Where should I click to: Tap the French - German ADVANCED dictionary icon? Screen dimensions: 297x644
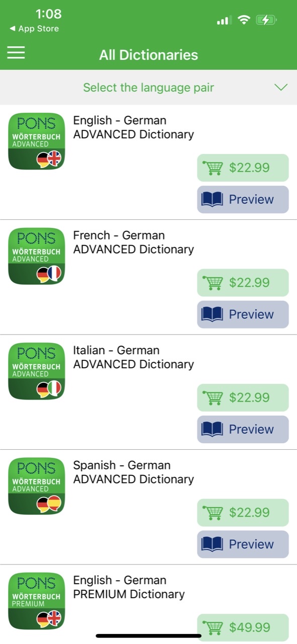point(37,256)
